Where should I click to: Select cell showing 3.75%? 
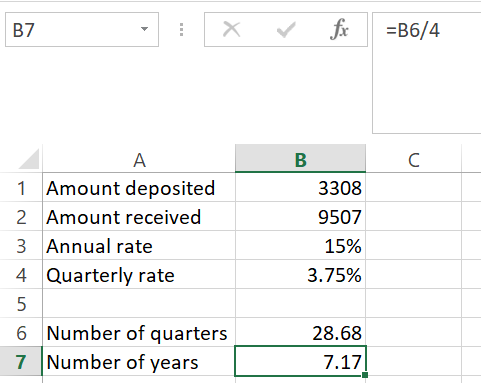[300, 274]
